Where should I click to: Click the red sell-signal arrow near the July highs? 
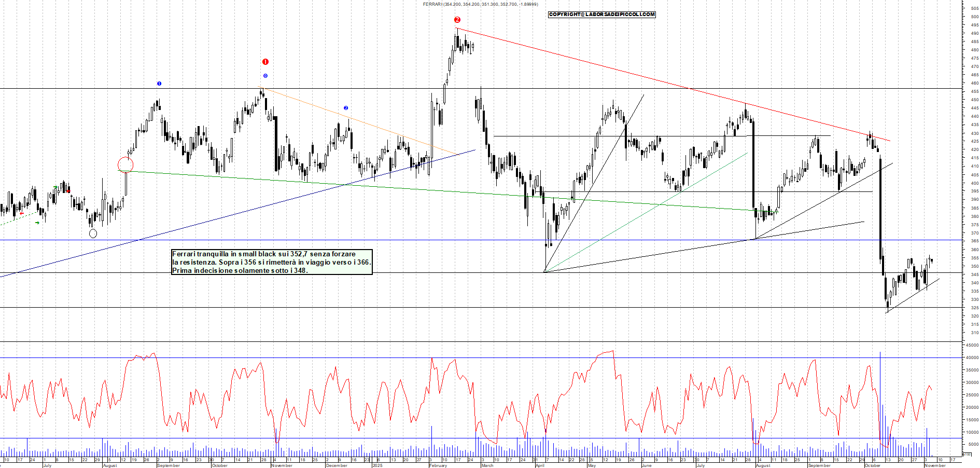click(68, 191)
